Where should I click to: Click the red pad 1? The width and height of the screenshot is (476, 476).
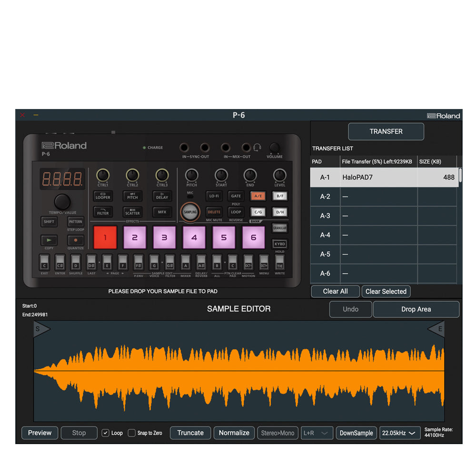[x=105, y=238]
